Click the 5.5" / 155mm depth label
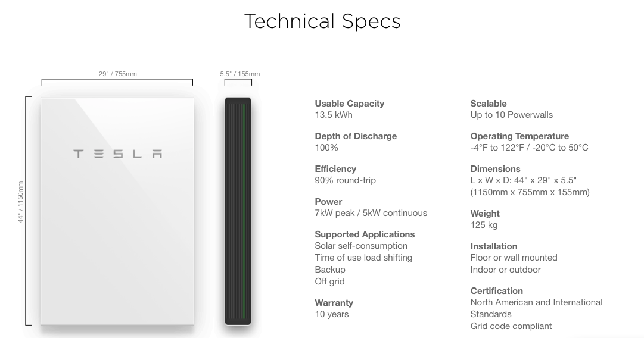This screenshot has width=644, height=338. [x=240, y=74]
